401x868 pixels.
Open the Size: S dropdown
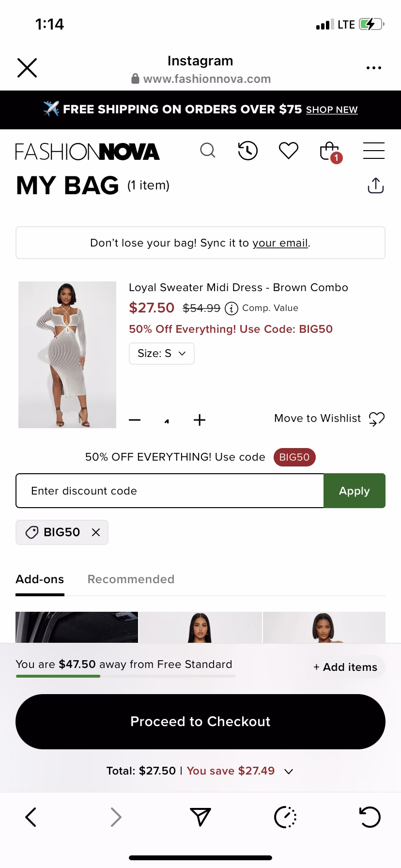[x=161, y=354]
